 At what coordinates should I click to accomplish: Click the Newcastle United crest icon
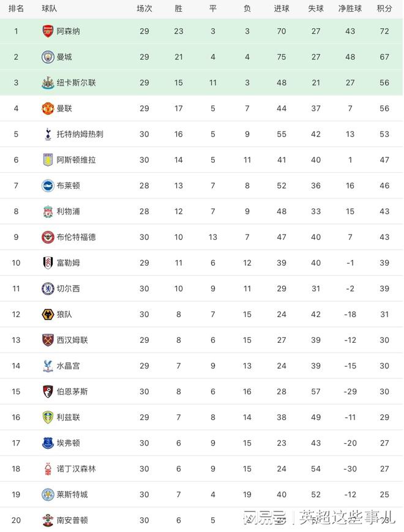(x=48, y=83)
